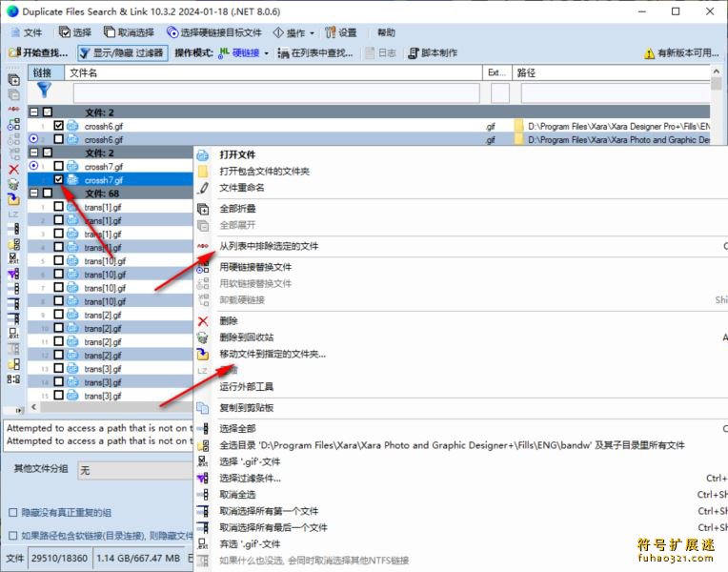Click the blue funnel filter icon
This screenshot has width=728, height=572.
(x=44, y=90)
